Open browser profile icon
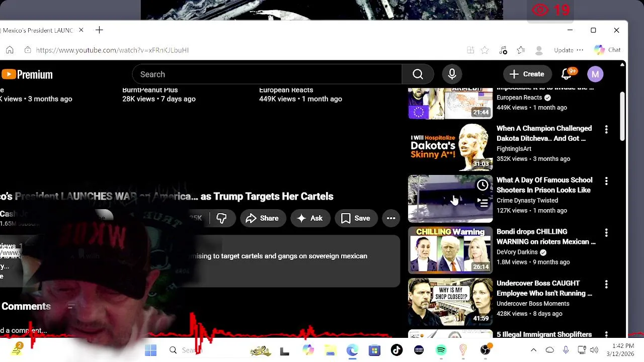Image resolution: width=644 pixels, height=362 pixels. click(x=539, y=50)
